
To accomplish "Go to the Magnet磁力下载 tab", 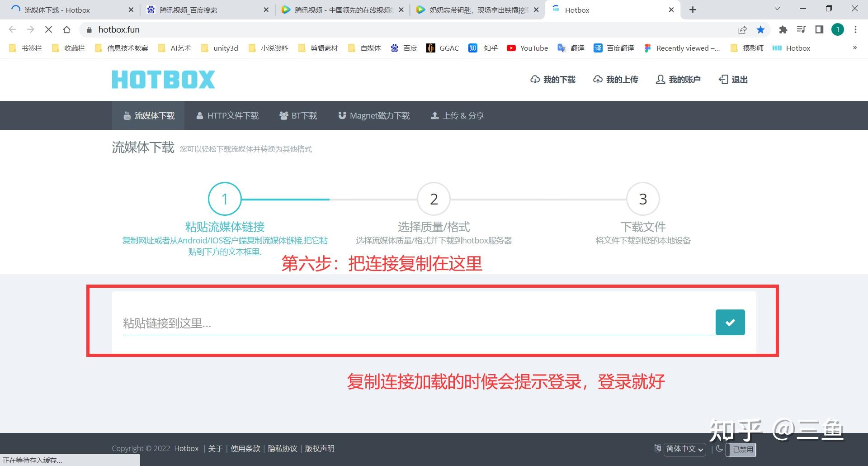I will (x=374, y=115).
